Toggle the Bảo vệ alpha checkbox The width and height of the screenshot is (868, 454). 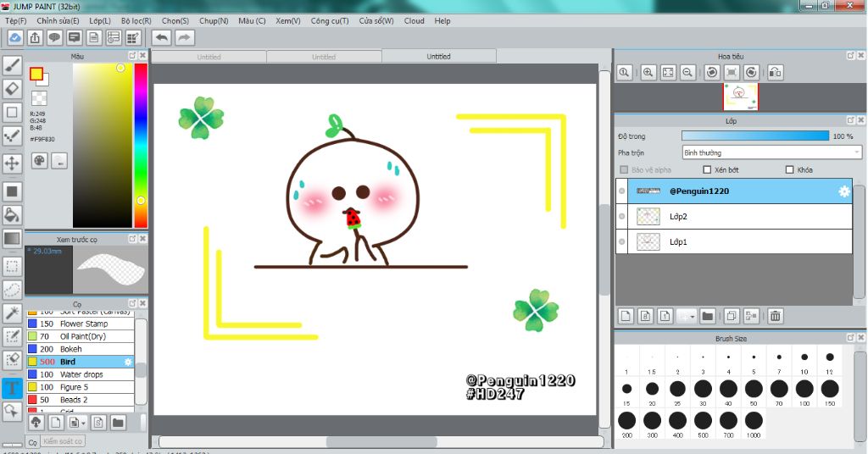[x=625, y=169]
